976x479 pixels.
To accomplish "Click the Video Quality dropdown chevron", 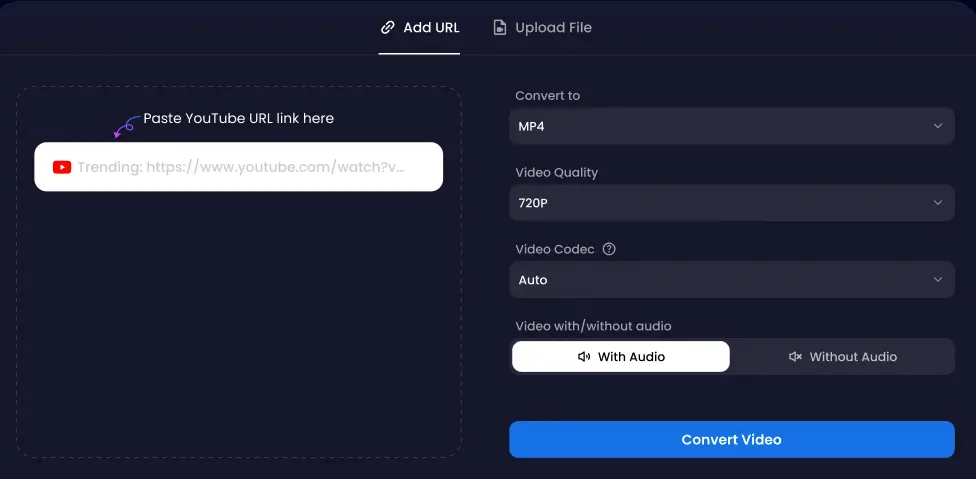I will [937, 203].
